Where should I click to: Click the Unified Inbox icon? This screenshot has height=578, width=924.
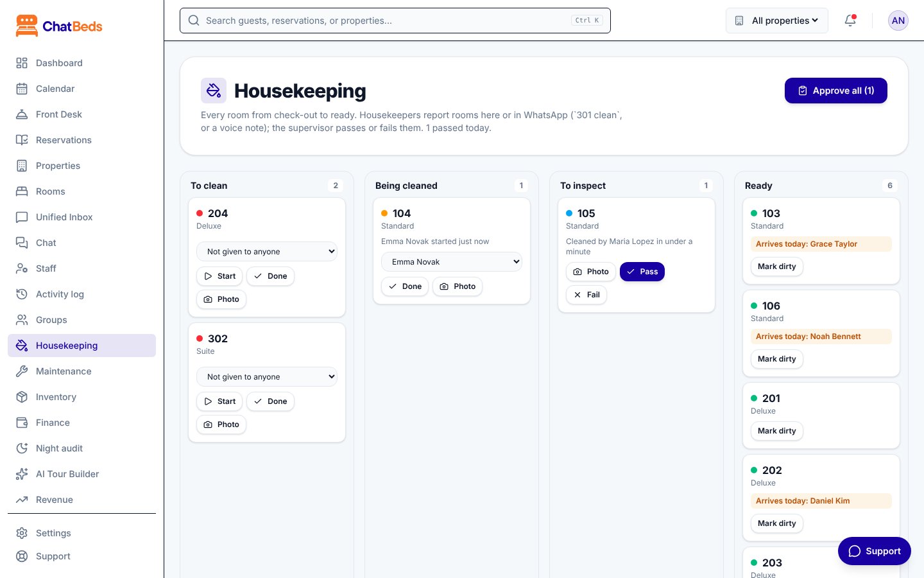pyautogui.click(x=22, y=217)
